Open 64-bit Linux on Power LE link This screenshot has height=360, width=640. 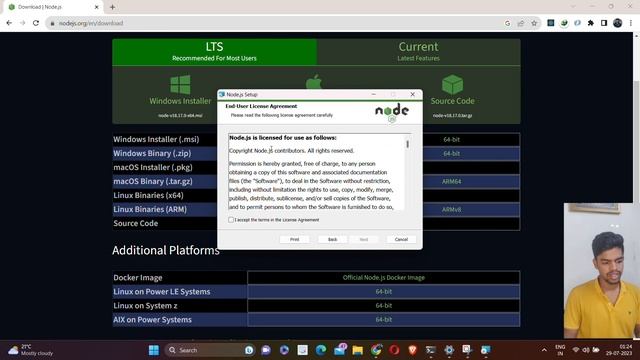click(x=384, y=291)
